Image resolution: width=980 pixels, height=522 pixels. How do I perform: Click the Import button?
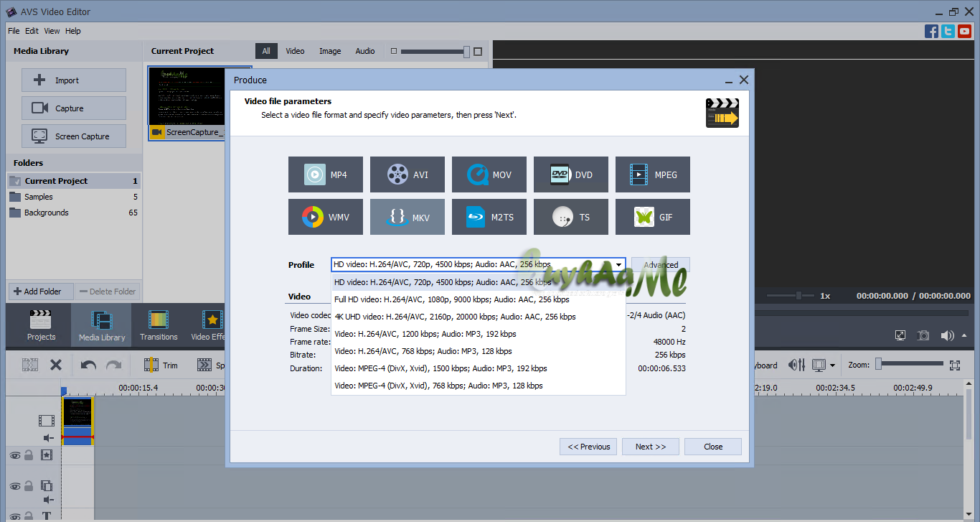[74, 80]
